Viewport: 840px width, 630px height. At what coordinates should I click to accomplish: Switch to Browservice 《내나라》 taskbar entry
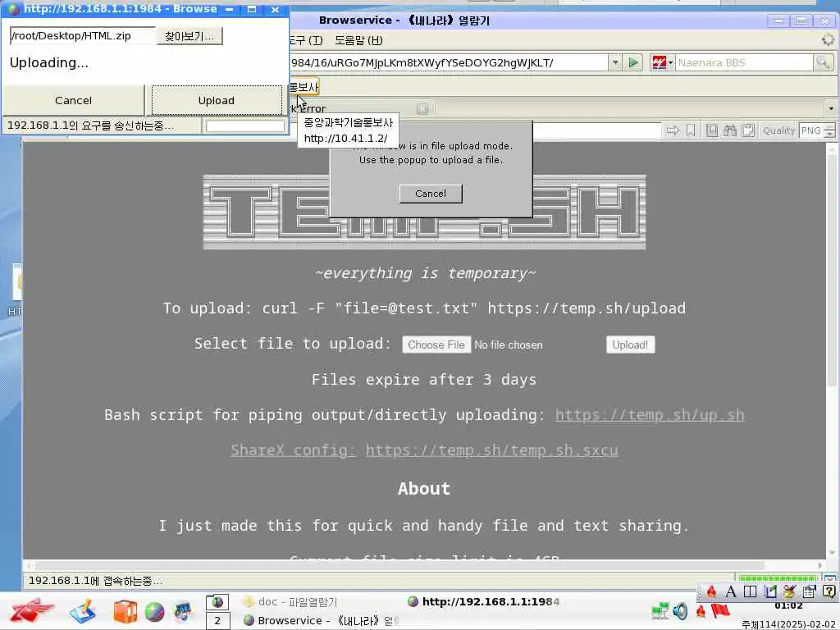point(322,620)
